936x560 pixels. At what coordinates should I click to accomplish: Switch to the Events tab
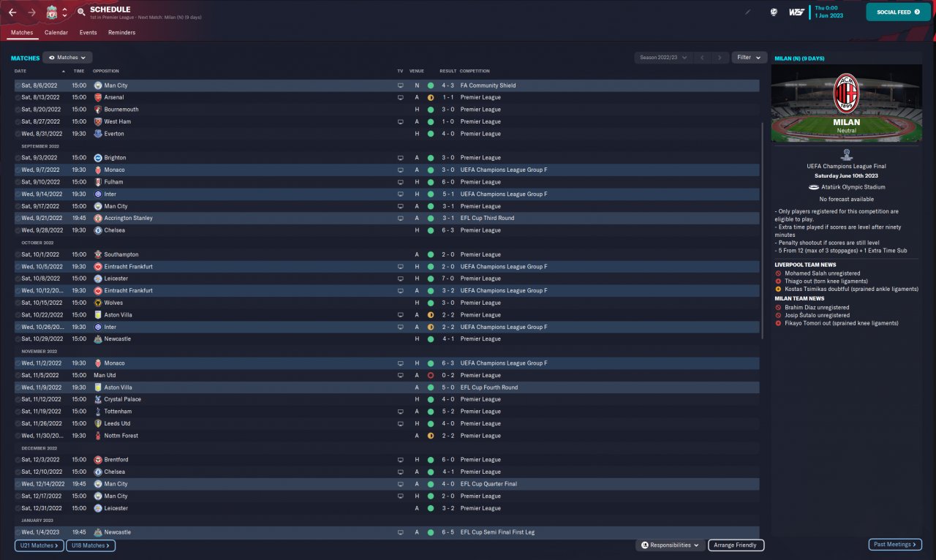[x=88, y=33]
